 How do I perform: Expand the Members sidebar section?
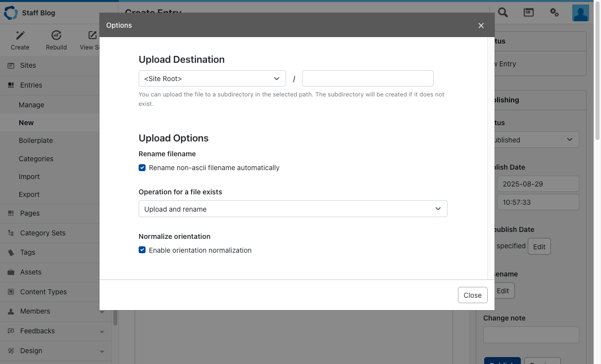[101, 312]
